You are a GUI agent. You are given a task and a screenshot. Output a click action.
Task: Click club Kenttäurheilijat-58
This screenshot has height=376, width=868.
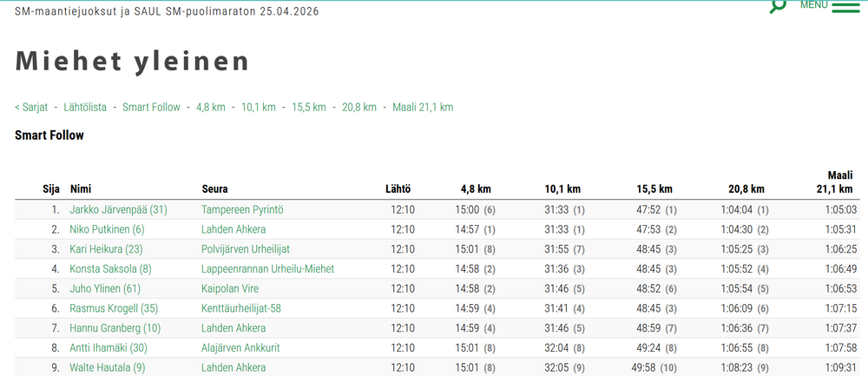[x=240, y=308]
